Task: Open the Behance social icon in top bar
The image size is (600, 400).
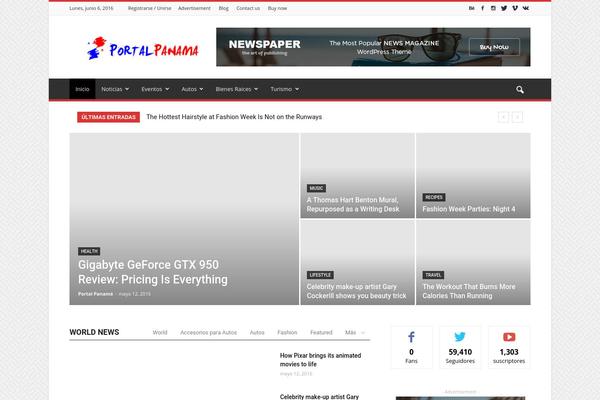Action: (471, 8)
